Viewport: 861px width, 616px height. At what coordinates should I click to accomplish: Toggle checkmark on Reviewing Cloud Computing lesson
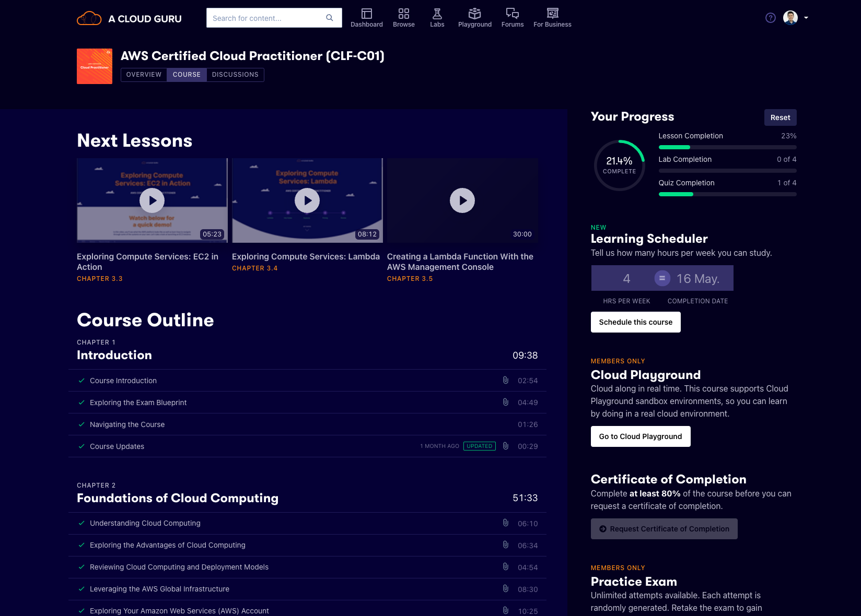[x=82, y=567]
